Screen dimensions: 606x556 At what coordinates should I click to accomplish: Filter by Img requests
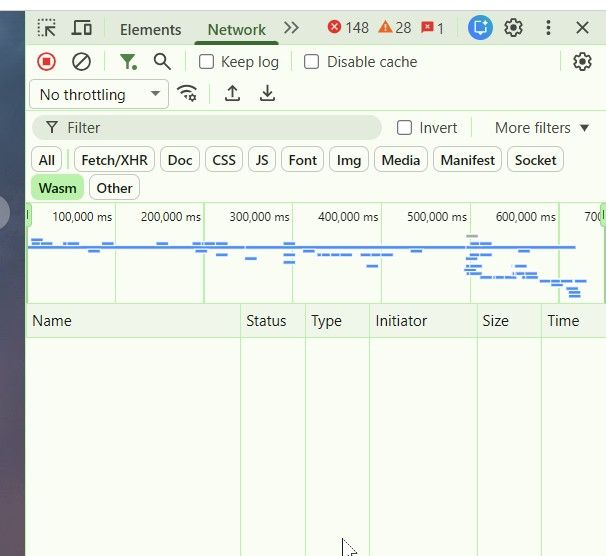[x=349, y=160]
